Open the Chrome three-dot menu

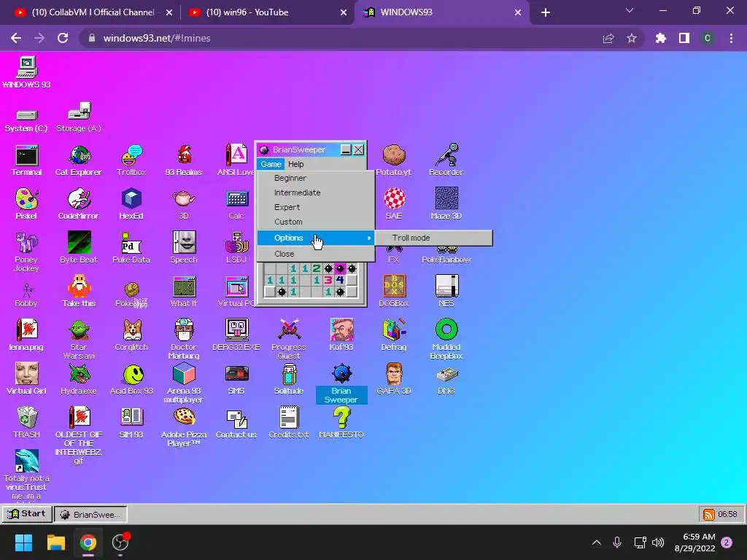(x=731, y=38)
